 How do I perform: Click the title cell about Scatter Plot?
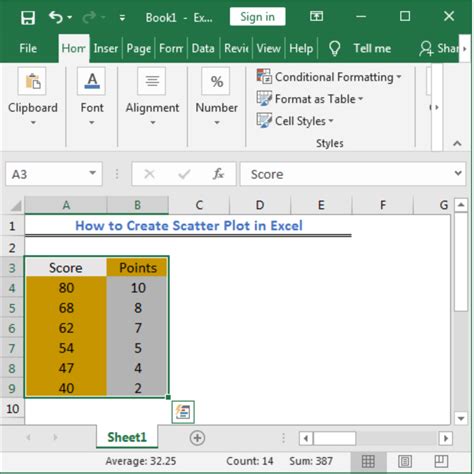189,226
